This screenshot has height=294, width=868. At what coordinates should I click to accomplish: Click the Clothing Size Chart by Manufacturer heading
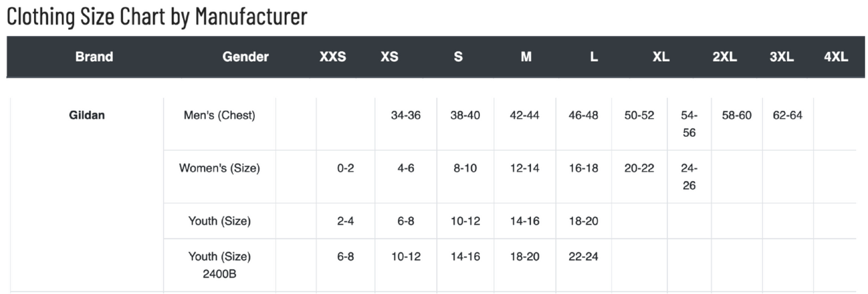coord(157,17)
